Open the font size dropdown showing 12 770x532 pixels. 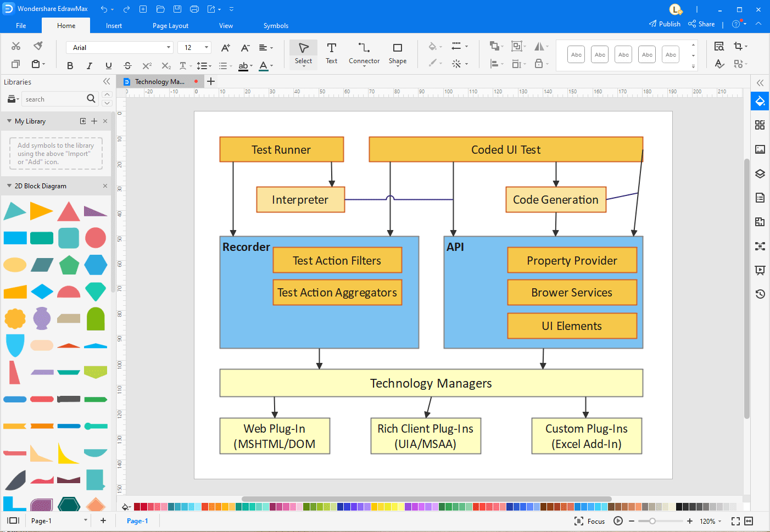(x=205, y=47)
